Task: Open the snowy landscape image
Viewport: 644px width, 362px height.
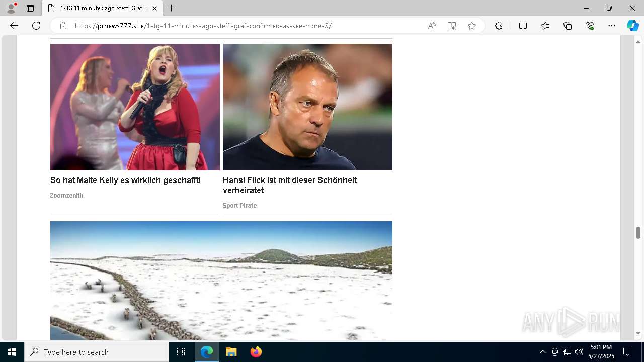Action: (221, 281)
